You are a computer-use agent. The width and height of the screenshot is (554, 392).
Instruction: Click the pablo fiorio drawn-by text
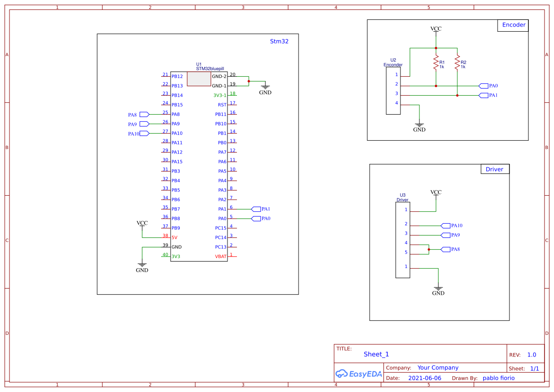(x=498, y=378)
